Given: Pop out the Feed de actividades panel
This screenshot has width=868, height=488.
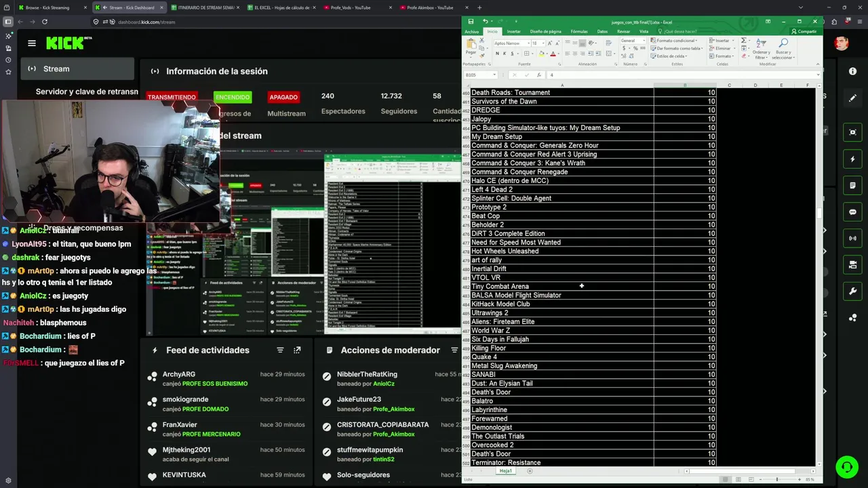Looking at the screenshot, I should point(297,350).
